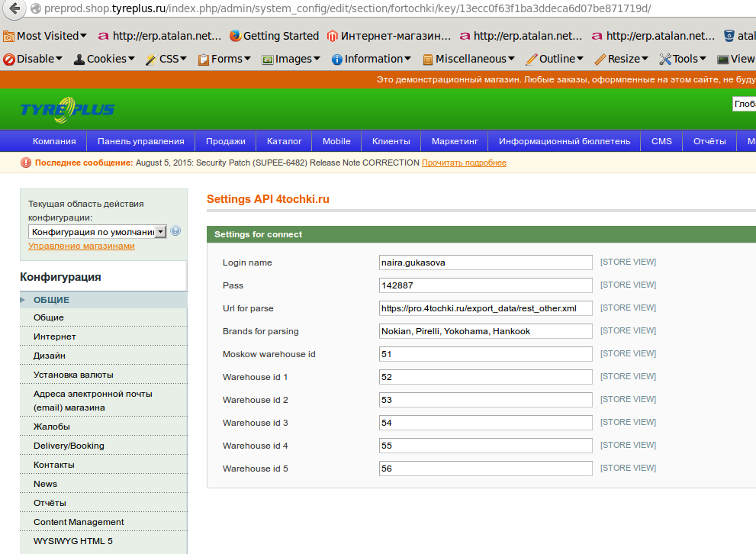Viewport: 756px width, 554px height.
Task: Click the Warehouse id 1 field
Action: coord(485,377)
